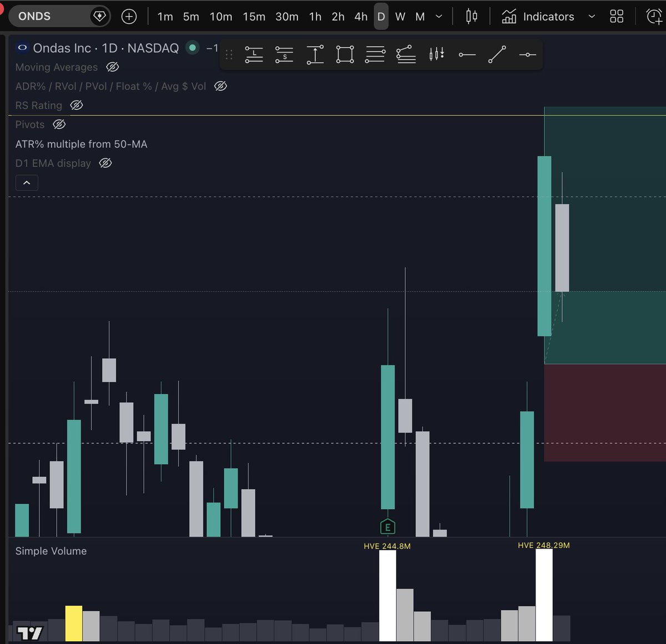666x644 pixels.
Task: Grab the favorites toolbar drag handle
Action: 229,54
